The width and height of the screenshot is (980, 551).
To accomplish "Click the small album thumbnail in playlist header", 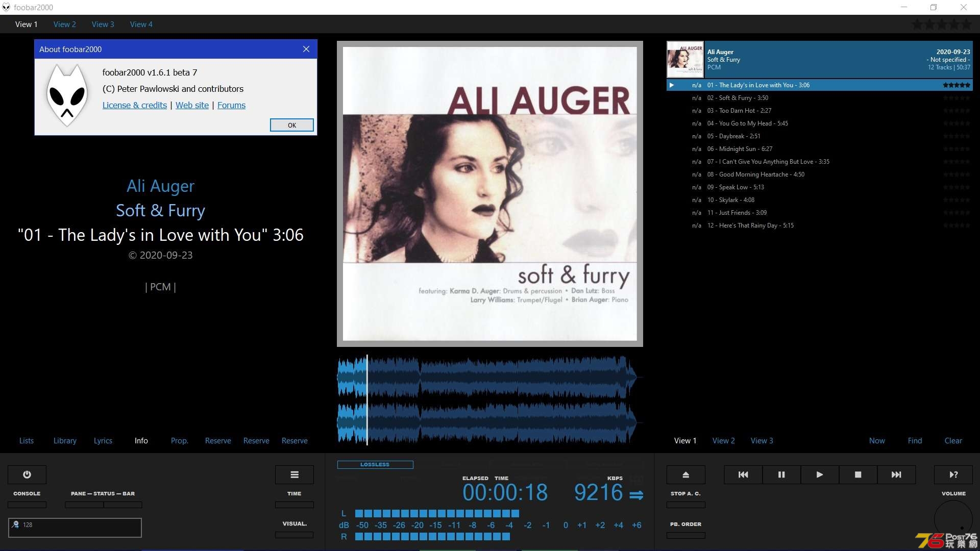I will [x=685, y=60].
